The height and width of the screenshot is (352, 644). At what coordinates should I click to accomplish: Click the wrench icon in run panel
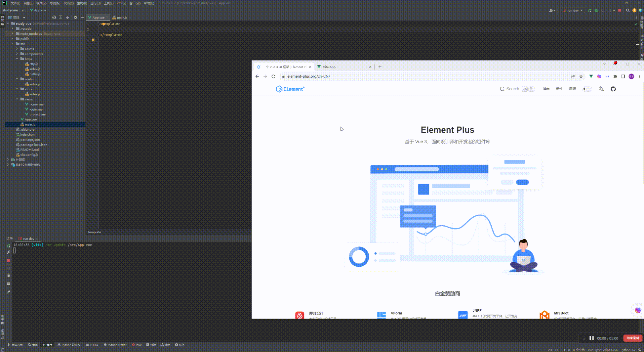point(9,252)
